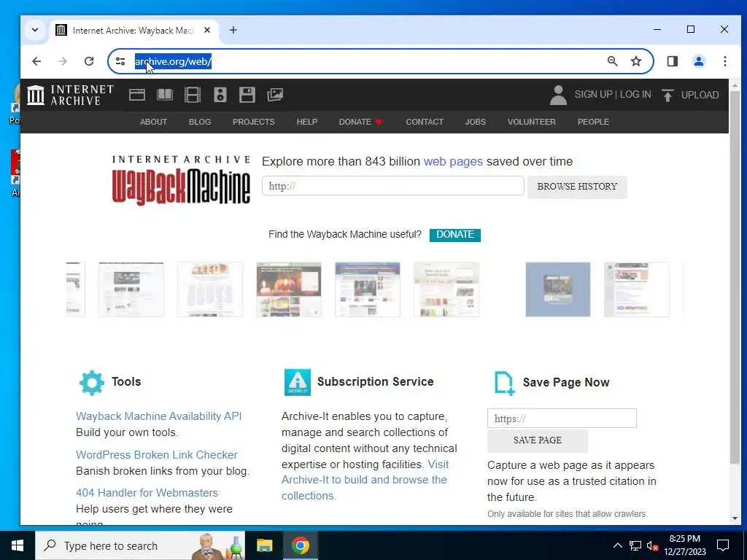Image resolution: width=747 pixels, height=560 pixels.
Task: Open the Texts (book) icon
Action: (165, 95)
